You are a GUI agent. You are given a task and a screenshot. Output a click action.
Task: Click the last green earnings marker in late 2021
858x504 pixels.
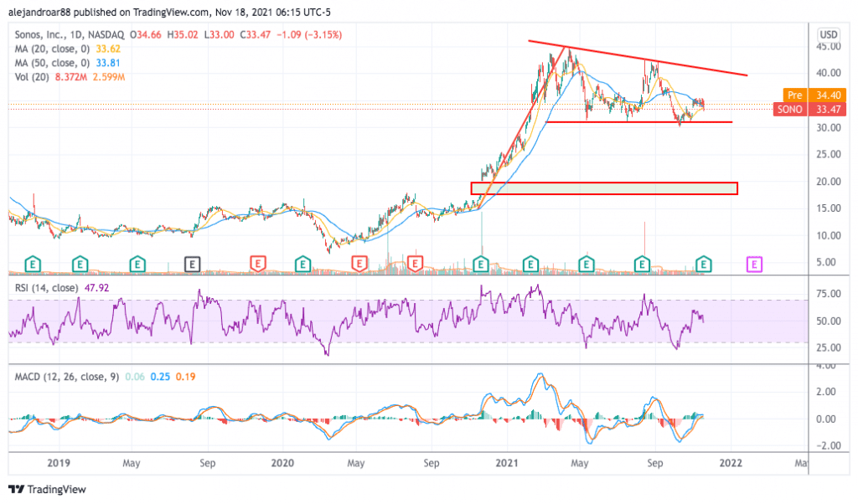click(704, 265)
